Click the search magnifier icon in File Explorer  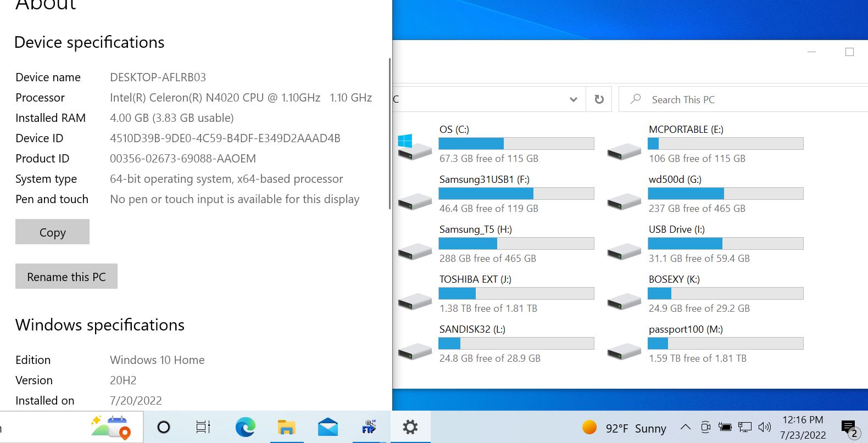pos(636,99)
